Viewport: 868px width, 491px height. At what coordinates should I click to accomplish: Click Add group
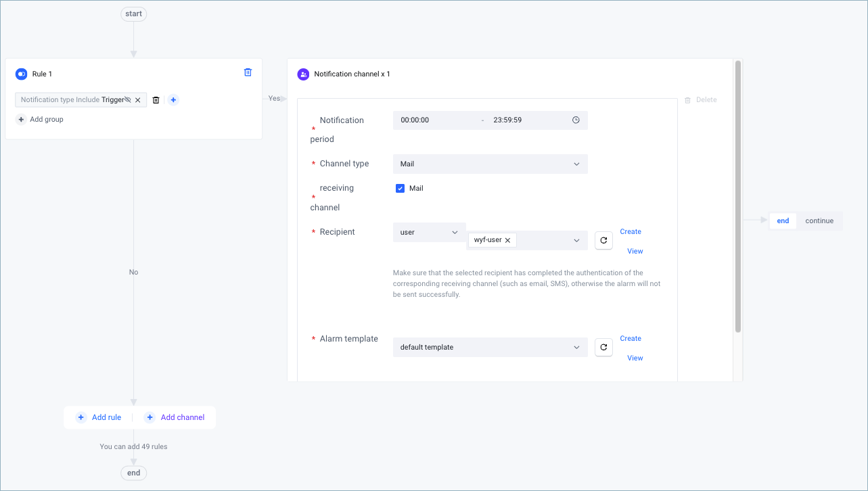(39, 119)
